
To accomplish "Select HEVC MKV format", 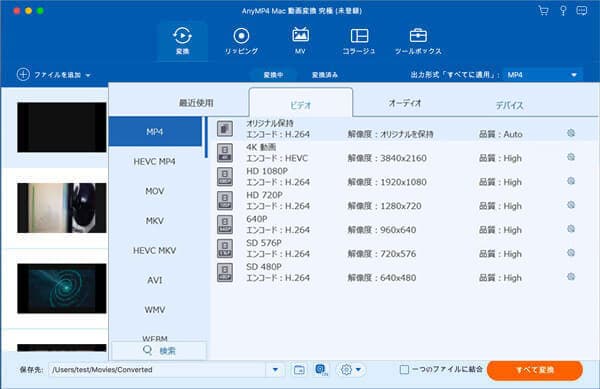I will [155, 250].
